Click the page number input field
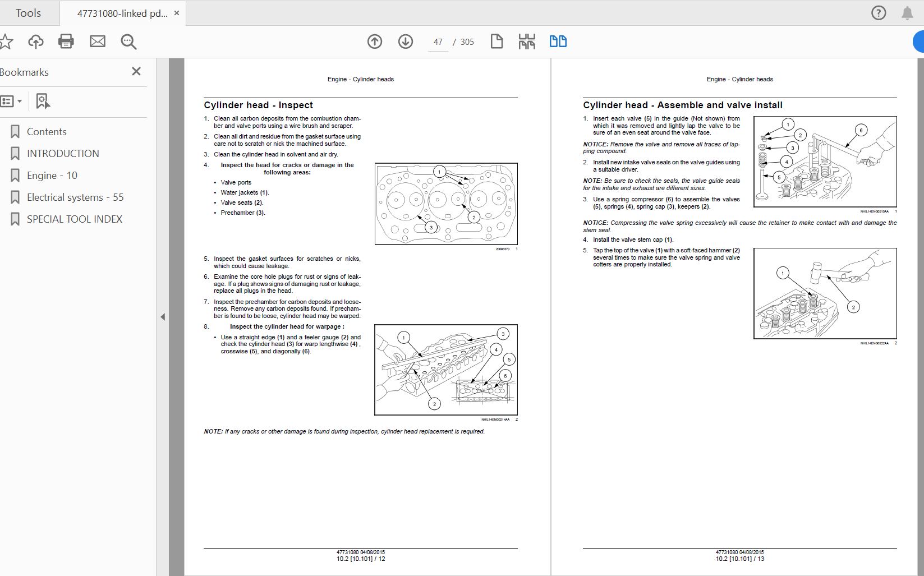Image resolution: width=924 pixels, height=576 pixels. point(438,42)
